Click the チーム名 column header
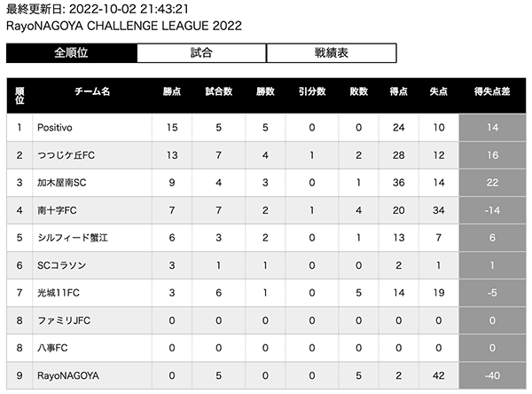The height and width of the screenshot is (394, 532). [92, 91]
